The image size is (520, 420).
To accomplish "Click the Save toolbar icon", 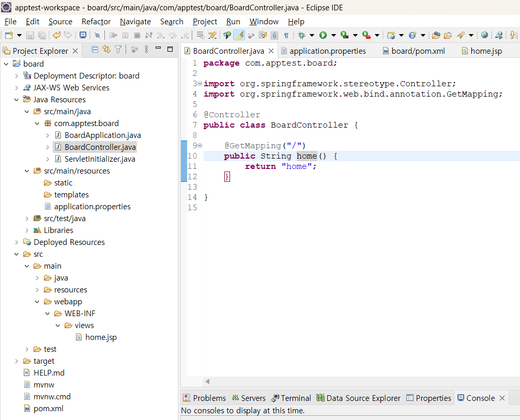I will [30, 35].
